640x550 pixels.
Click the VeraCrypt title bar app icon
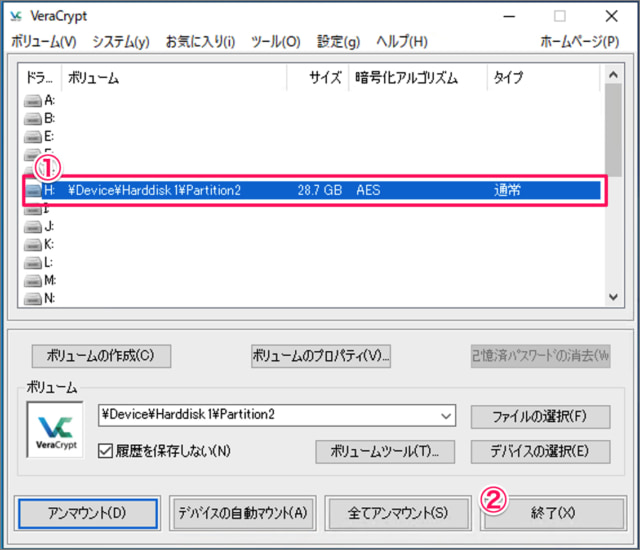click(15, 16)
